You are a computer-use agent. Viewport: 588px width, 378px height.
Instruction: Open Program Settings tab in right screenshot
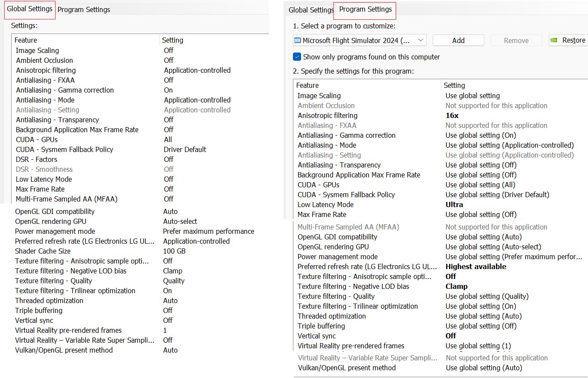365,9
